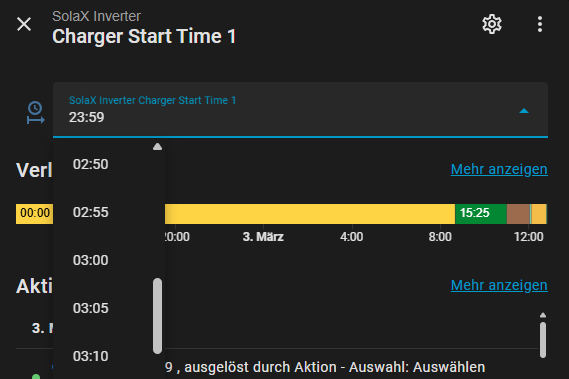569x379 pixels.
Task: Click the dropdown list scrollbar thumb
Action: [x=157, y=316]
